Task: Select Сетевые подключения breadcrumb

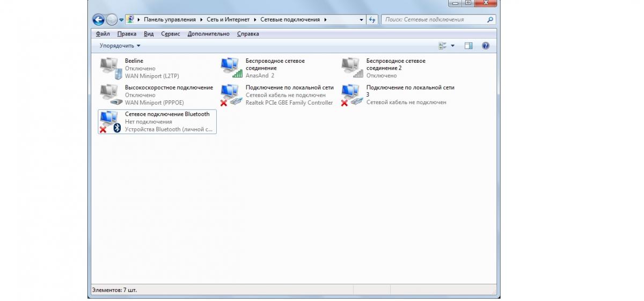Action: [290, 19]
